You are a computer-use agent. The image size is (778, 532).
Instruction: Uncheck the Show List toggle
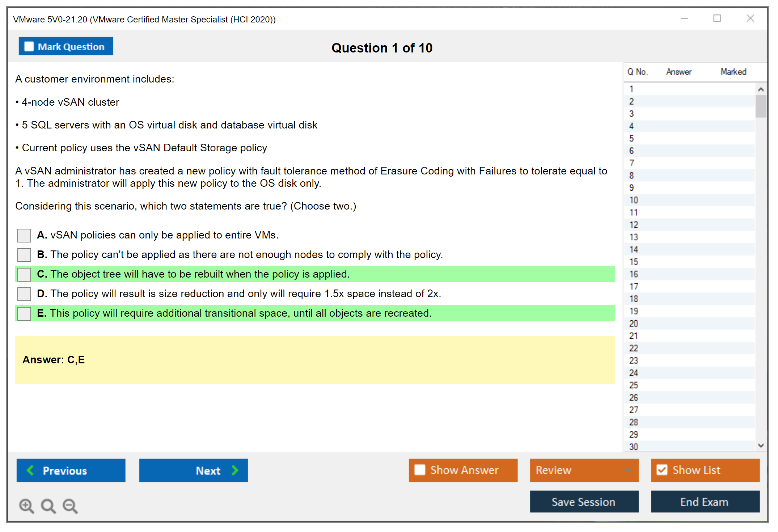662,470
